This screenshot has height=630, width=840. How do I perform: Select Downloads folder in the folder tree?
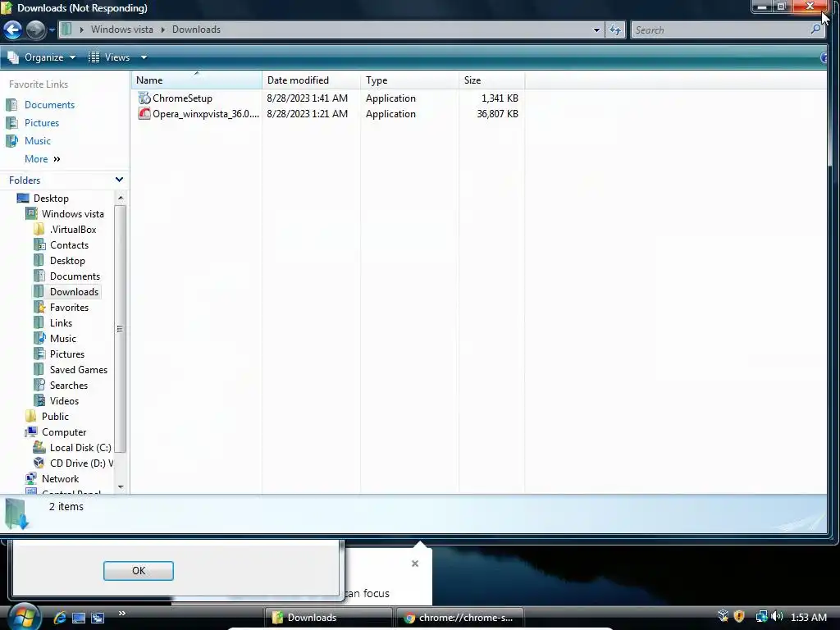(x=74, y=291)
